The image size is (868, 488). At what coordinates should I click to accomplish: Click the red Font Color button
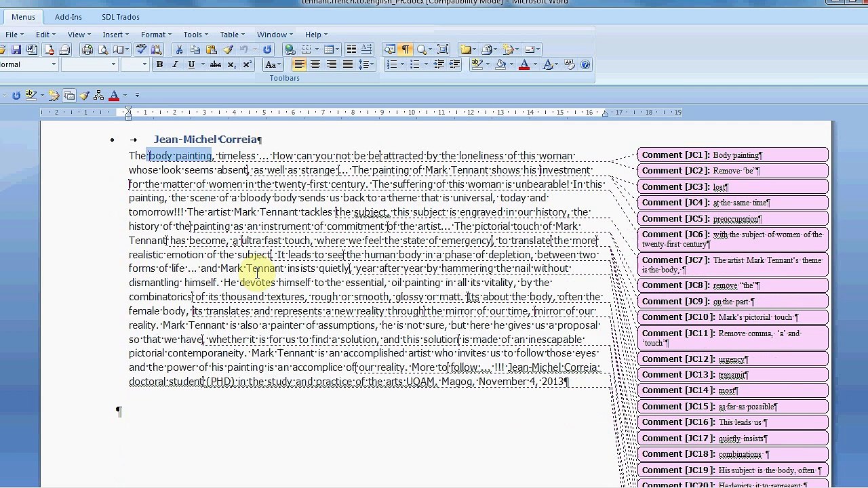point(524,64)
